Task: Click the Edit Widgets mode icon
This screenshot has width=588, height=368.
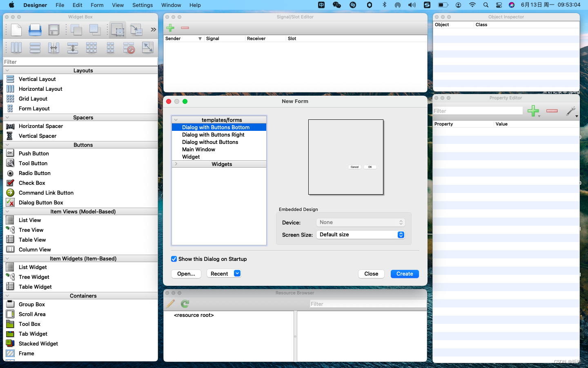Action: click(x=118, y=29)
